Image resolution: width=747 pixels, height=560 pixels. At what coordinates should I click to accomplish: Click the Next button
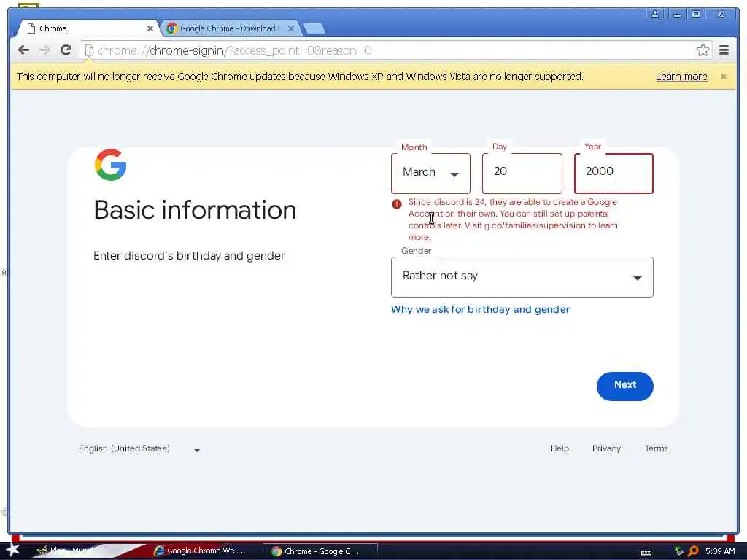tap(624, 386)
